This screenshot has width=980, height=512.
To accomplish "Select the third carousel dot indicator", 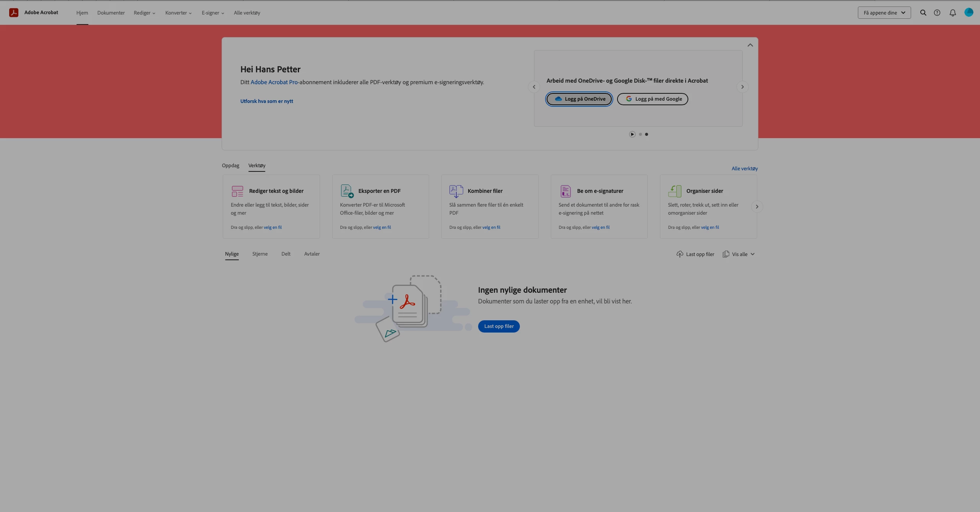I will click(x=647, y=134).
